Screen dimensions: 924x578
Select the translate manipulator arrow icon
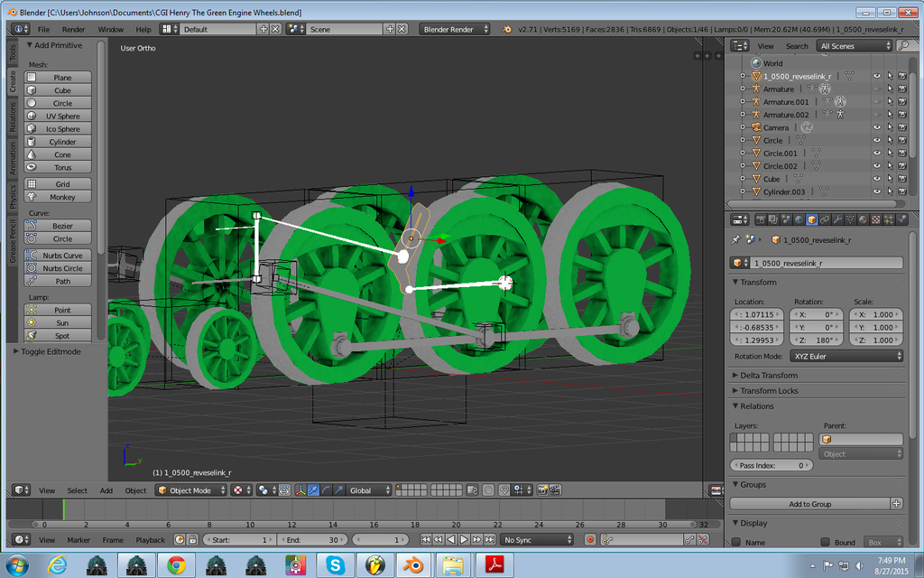pos(313,490)
